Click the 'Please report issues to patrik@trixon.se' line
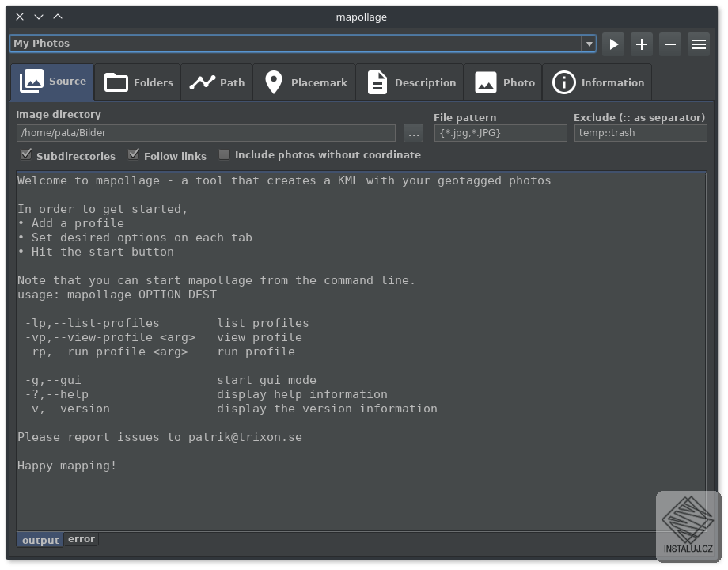 click(x=160, y=437)
